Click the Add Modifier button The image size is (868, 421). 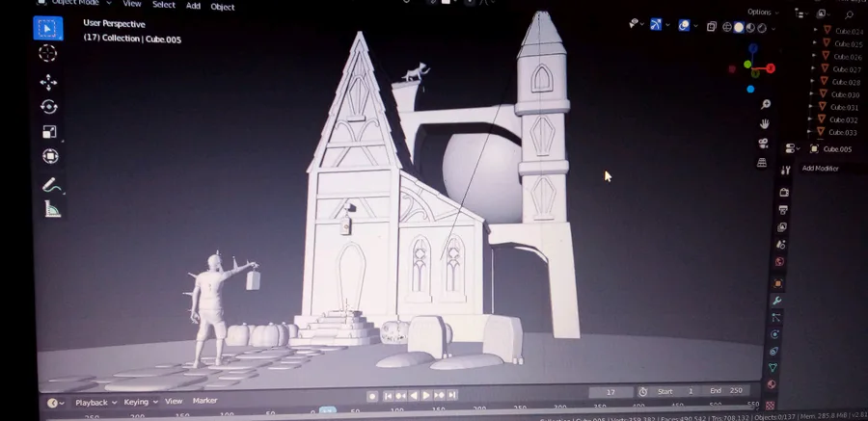click(x=821, y=169)
